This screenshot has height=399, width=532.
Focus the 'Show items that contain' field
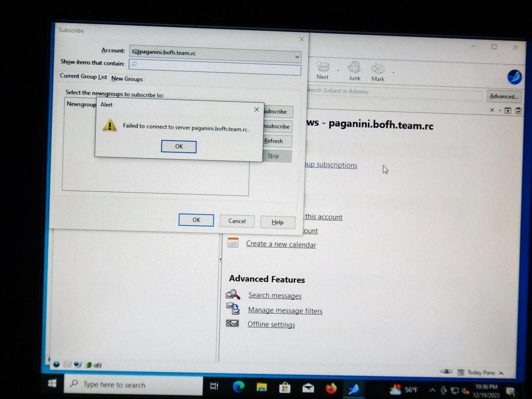pyautogui.click(x=215, y=67)
